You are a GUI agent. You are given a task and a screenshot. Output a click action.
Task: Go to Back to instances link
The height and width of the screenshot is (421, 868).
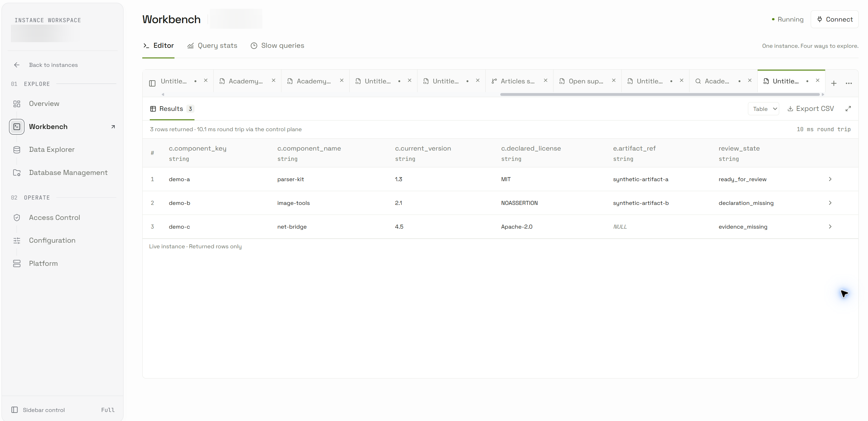pyautogui.click(x=53, y=65)
